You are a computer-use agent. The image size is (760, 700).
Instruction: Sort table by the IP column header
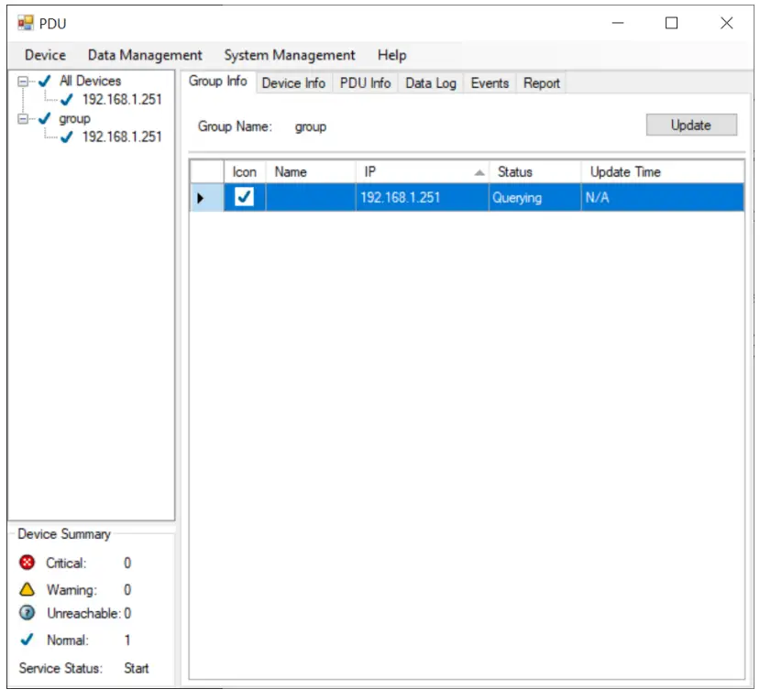(422, 172)
